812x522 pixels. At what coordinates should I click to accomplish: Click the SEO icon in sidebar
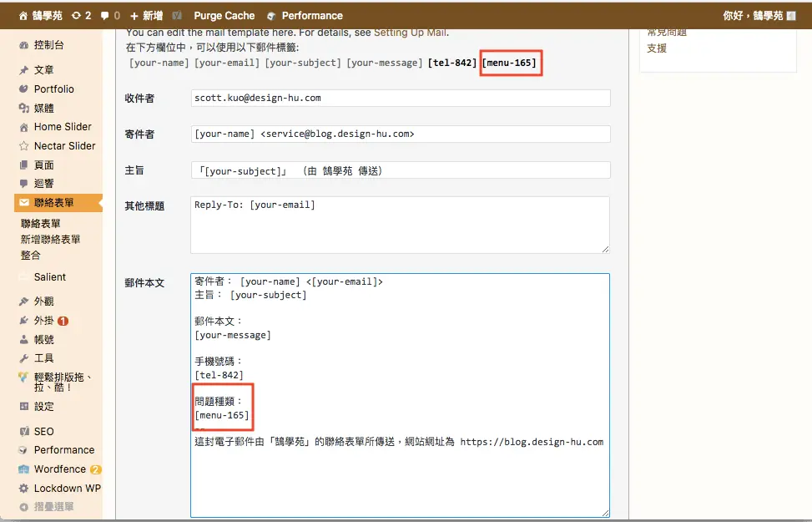coord(24,431)
